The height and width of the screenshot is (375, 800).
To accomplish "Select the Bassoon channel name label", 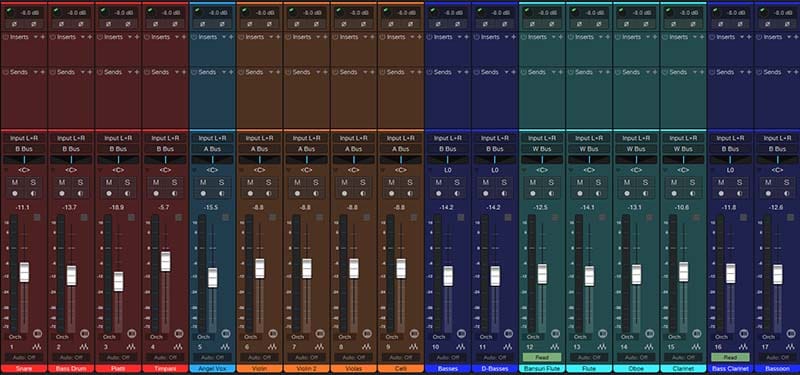I will [x=777, y=368].
